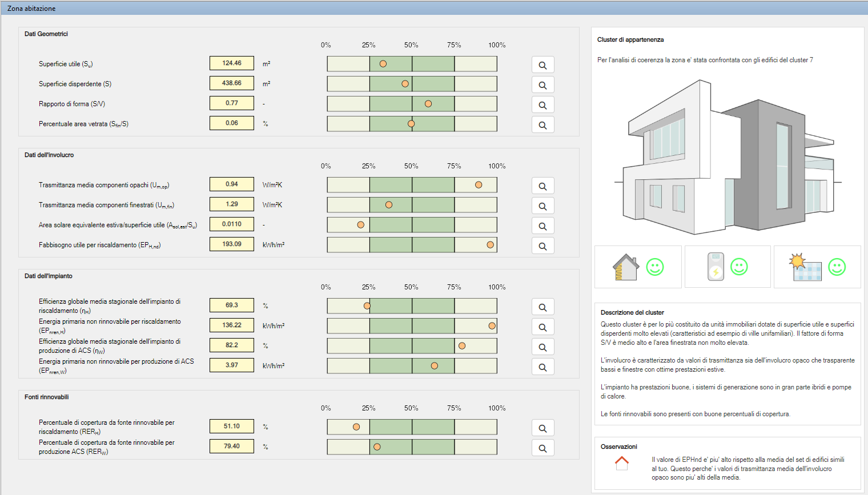The width and height of the screenshot is (868, 495).
Task: Click the EPH,nd value field 193.09
Action: click(x=231, y=244)
